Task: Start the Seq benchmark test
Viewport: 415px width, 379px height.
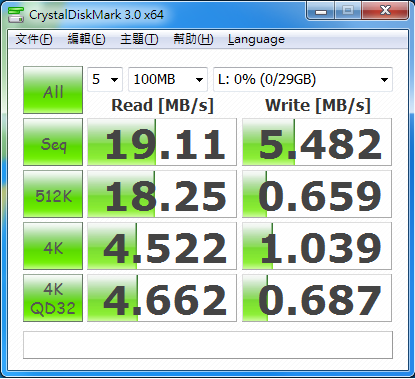Action: (53, 142)
